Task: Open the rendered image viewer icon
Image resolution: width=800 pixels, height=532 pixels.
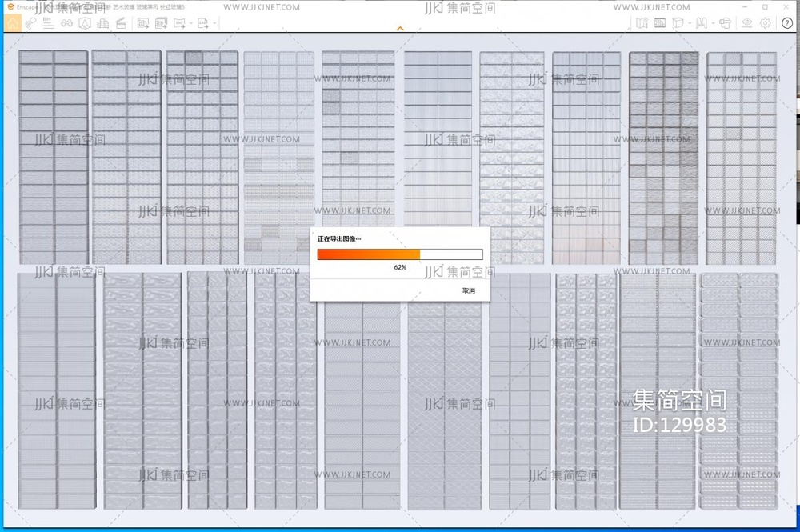Action: click(660, 23)
